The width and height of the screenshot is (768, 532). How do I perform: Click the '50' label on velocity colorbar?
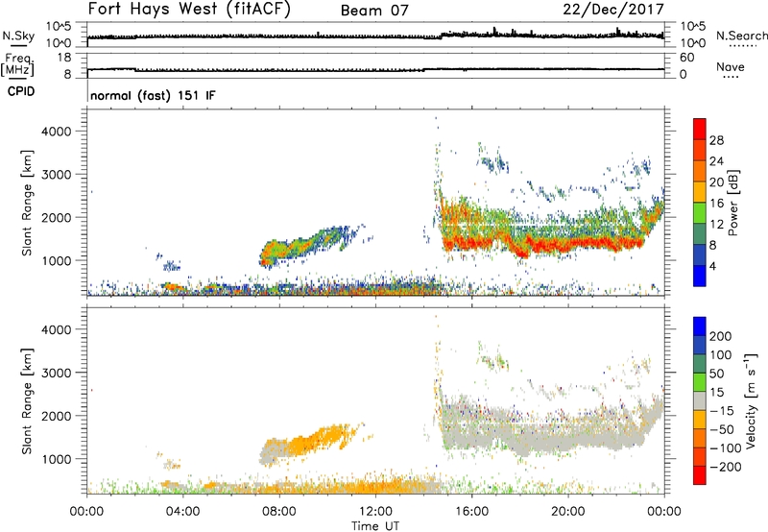716,374
